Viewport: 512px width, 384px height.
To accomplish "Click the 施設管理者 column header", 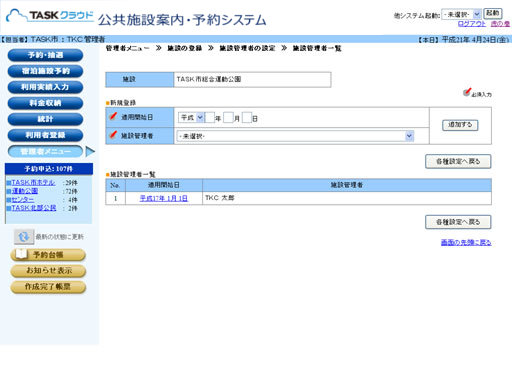I will [x=347, y=185].
